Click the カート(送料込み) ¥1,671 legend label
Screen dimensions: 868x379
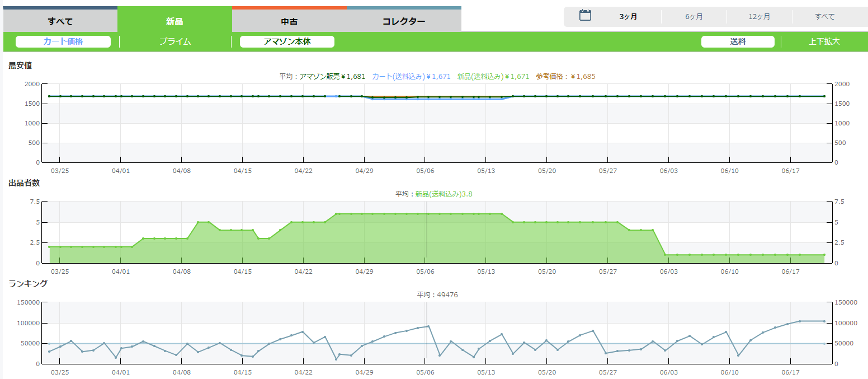411,76
